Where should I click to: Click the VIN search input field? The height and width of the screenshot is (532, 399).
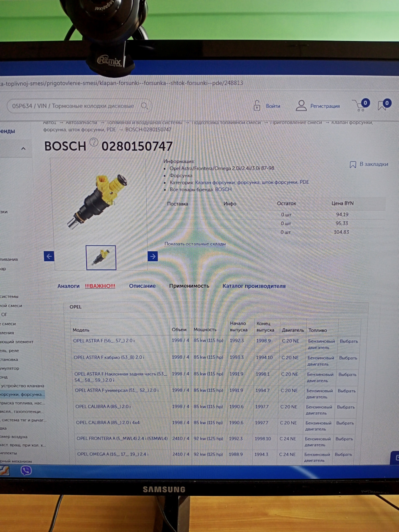tap(75, 106)
